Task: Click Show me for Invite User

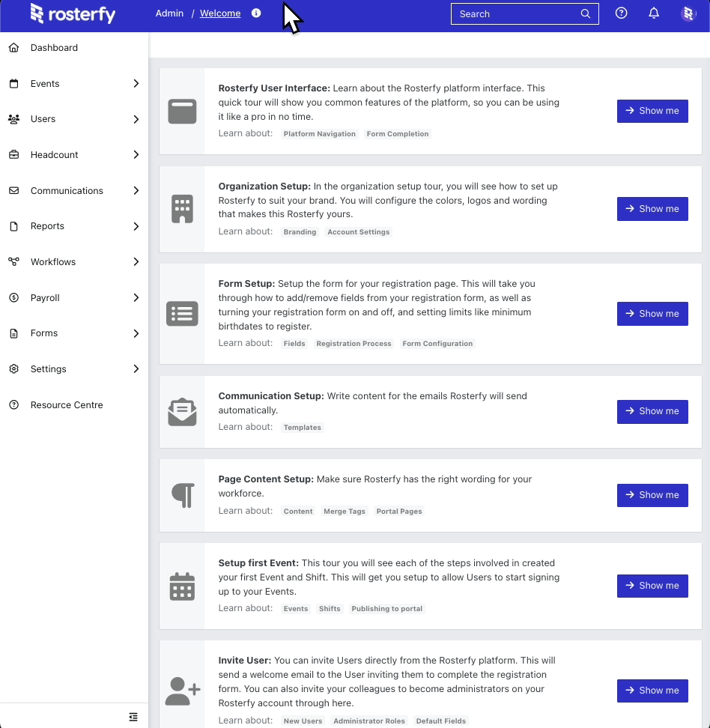Action: 652,691
